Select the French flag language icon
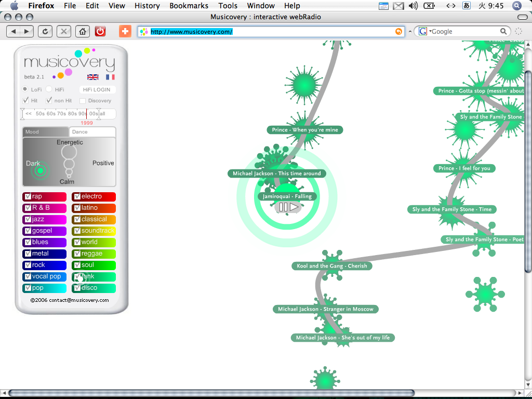The height and width of the screenshot is (399, 532). [110, 77]
